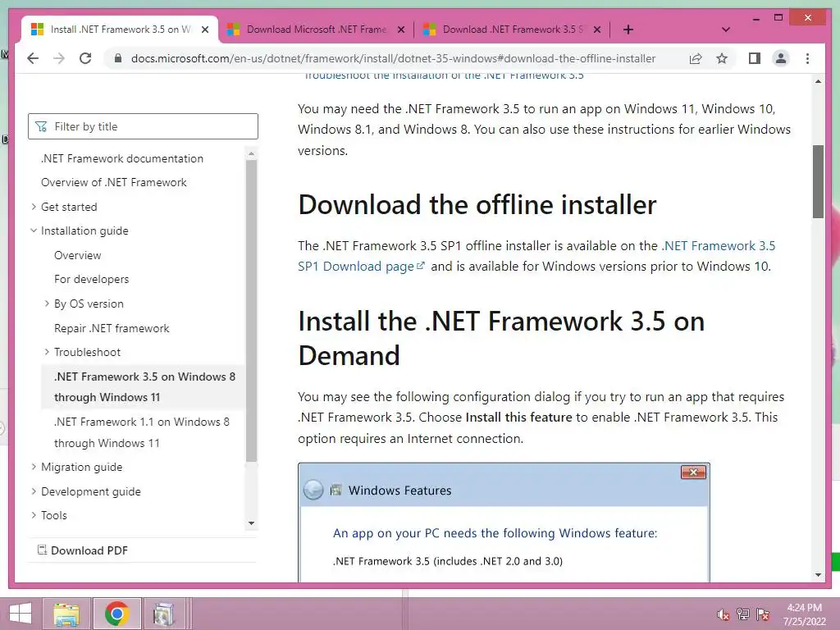This screenshot has width=840, height=630.
Task: Open the browser side panel icon
Action: click(x=755, y=58)
